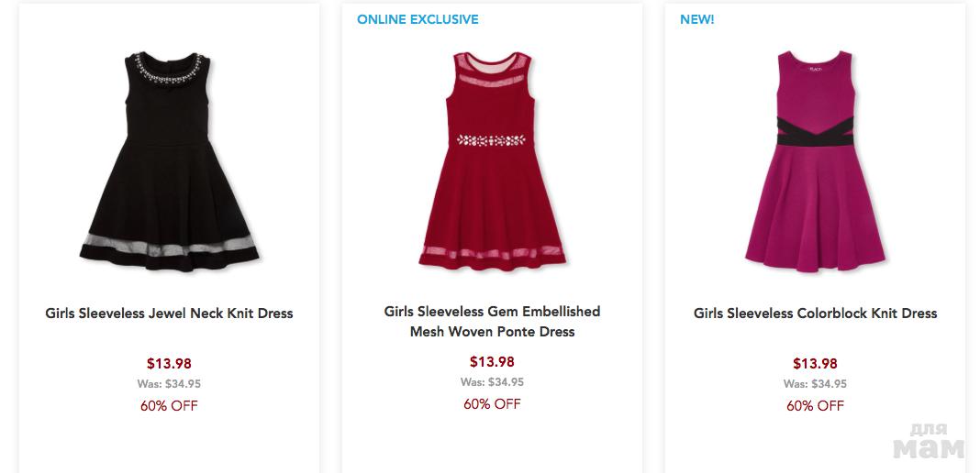
Task: Open Girls Sleeveless Gem Embellished Mesh Woven Ponte Dress
Action: [492, 322]
